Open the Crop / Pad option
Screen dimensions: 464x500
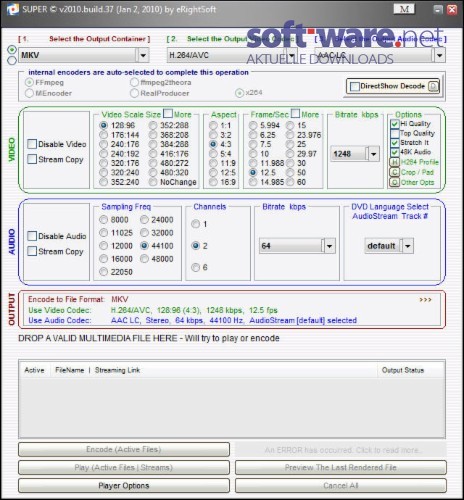[x=412, y=172]
